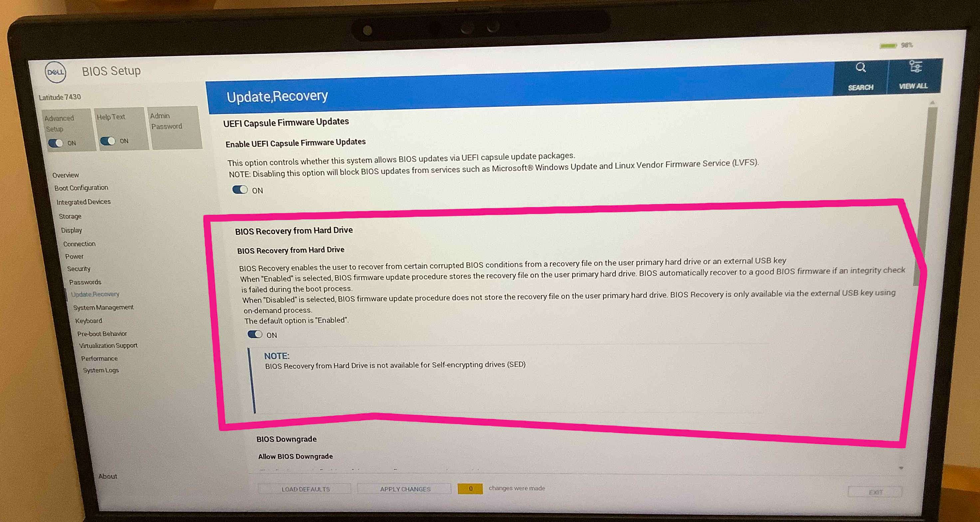Toggle BIOS Recovery from Hard Drive ON
This screenshot has width=980, height=522.
pos(253,335)
